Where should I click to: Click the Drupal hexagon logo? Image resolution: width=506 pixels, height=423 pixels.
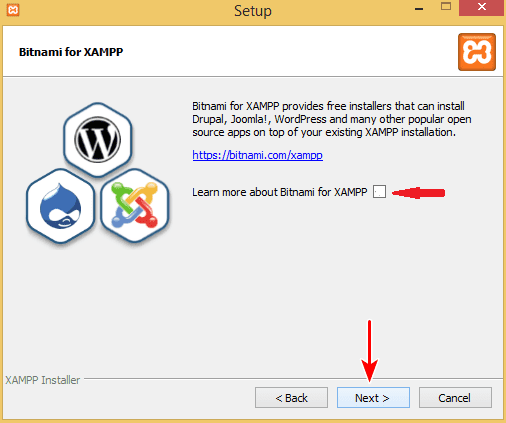click(x=60, y=206)
